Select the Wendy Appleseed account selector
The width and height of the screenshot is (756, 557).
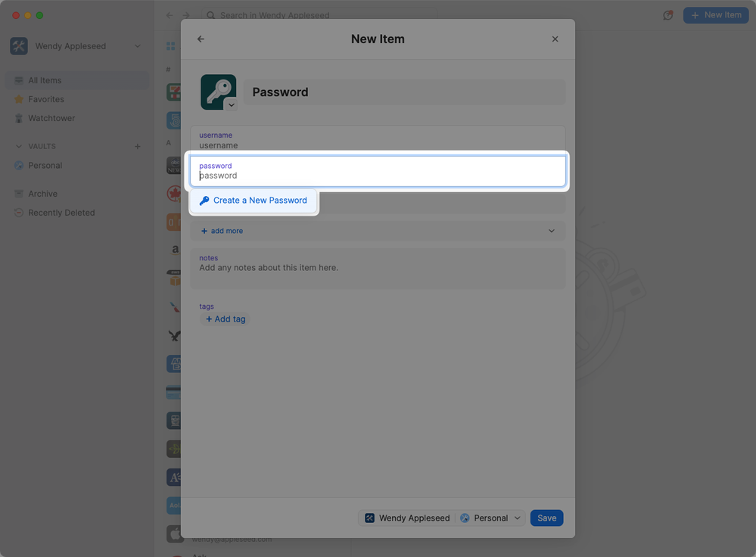[x=407, y=518]
